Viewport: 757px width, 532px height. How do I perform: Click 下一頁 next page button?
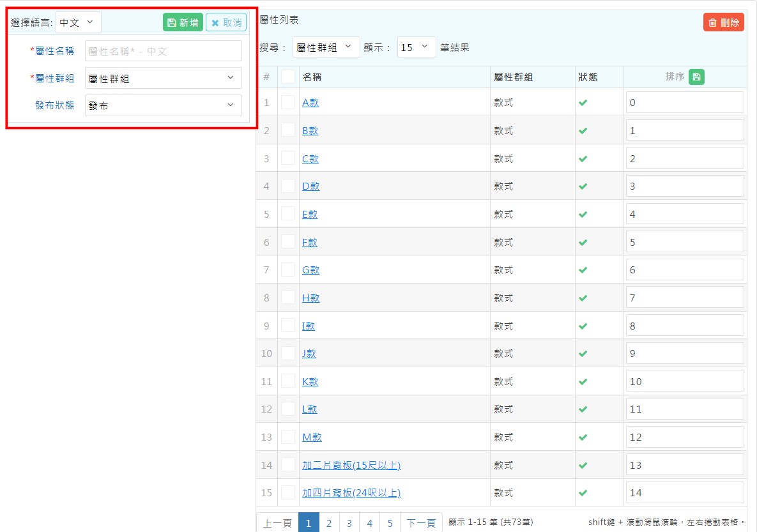(x=421, y=523)
